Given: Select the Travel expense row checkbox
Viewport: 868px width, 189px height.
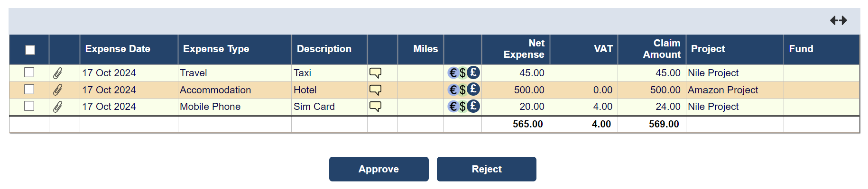Looking at the screenshot, I should pos(29,72).
